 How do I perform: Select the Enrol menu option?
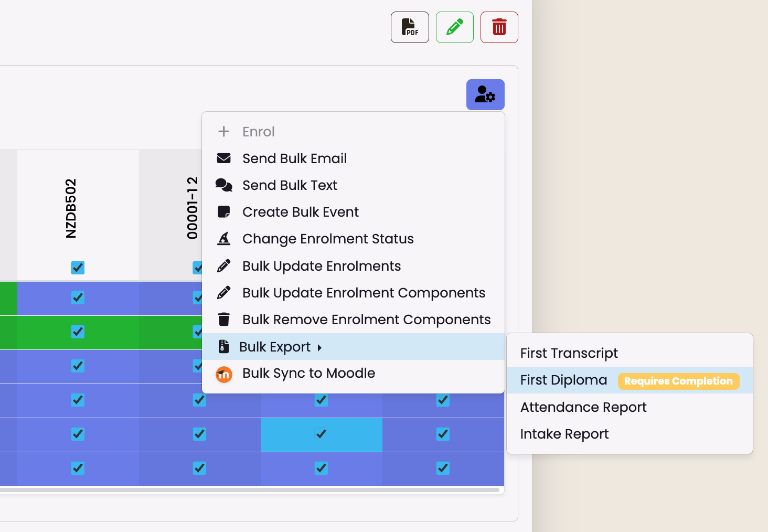pyautogui.click(x=353, y=131)
